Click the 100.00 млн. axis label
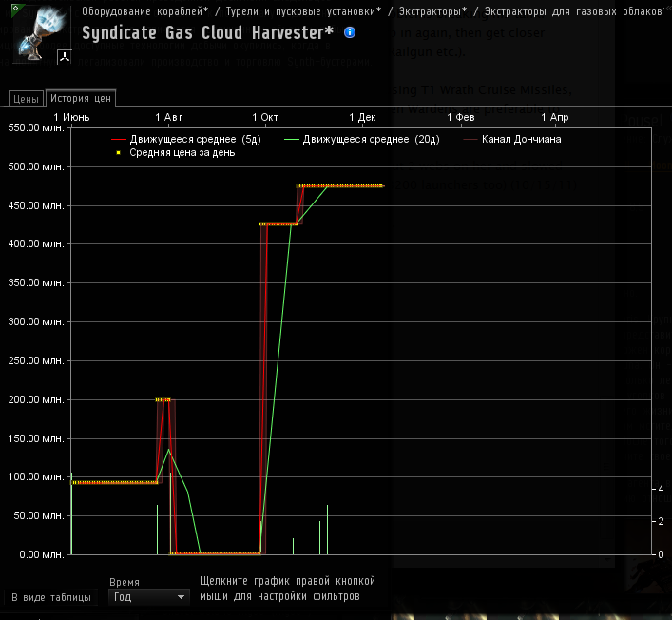This screenshot has width=672, height=620. (36, 476)
